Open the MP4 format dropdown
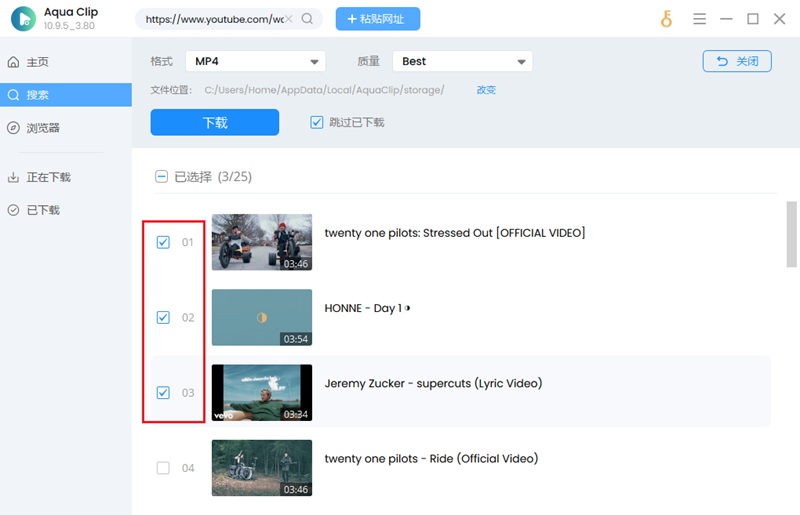The image size is (800, 515). click(256, 61)
